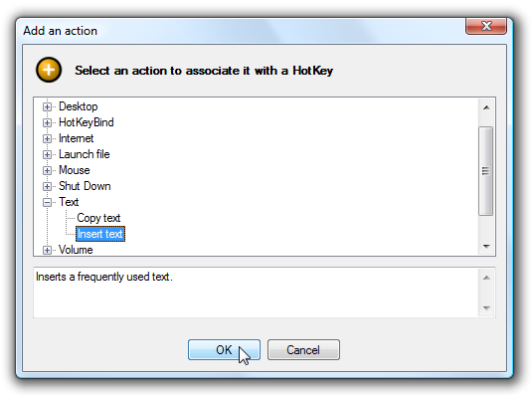This screenshot has height=395, width=532.
Task: Close the Add an action dialog
Action: click(x=486, y=26)
